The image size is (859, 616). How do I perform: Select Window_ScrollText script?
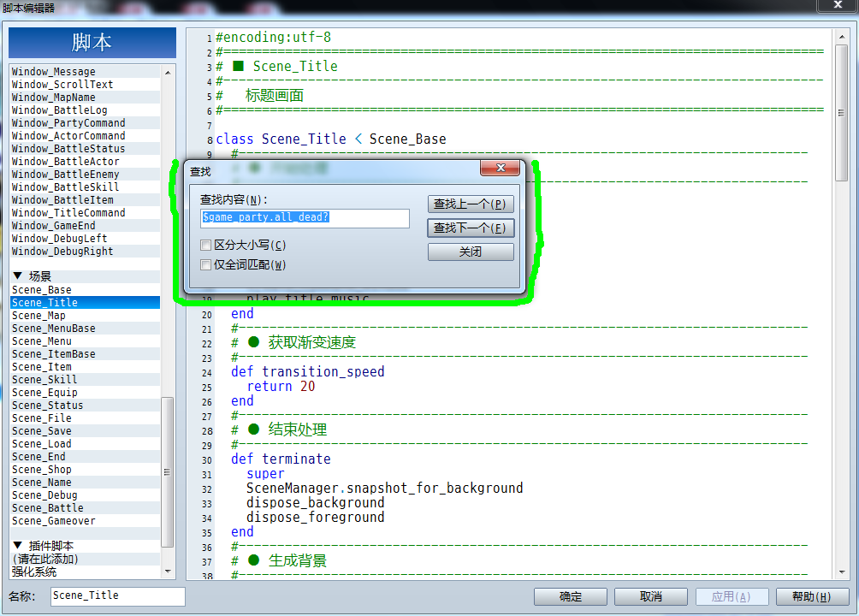86,85
